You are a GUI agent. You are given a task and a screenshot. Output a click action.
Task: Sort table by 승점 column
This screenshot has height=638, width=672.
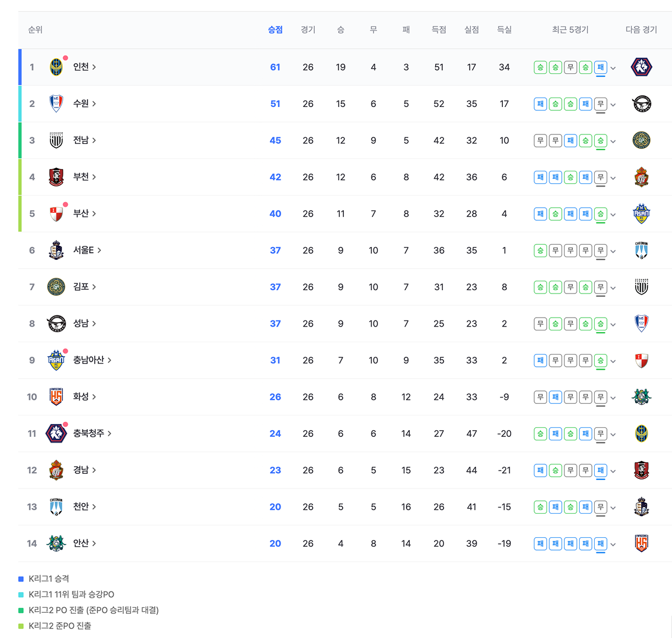pyautogui.click(x=275, y=30)
